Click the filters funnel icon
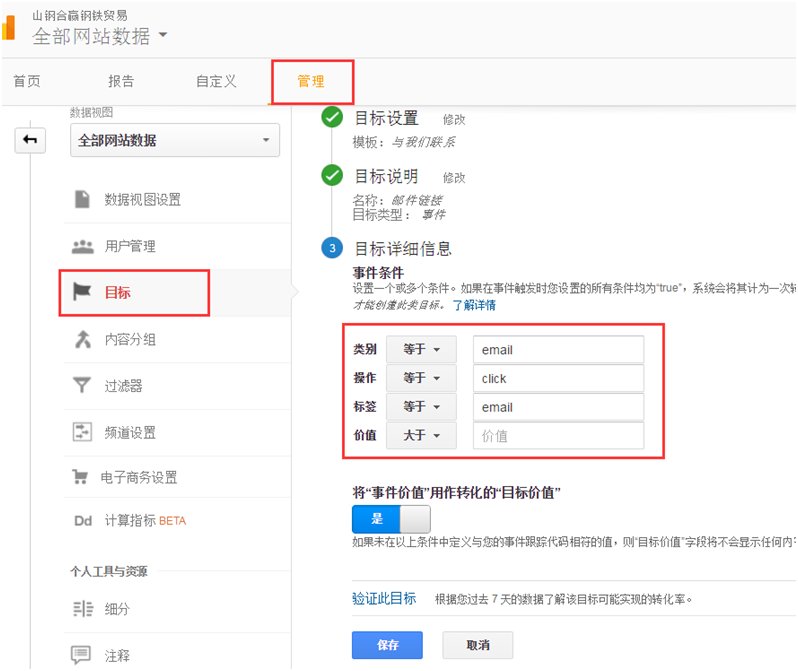Viewport: 798px width, 671px height. pyautogui.click(x=82, y=385)
